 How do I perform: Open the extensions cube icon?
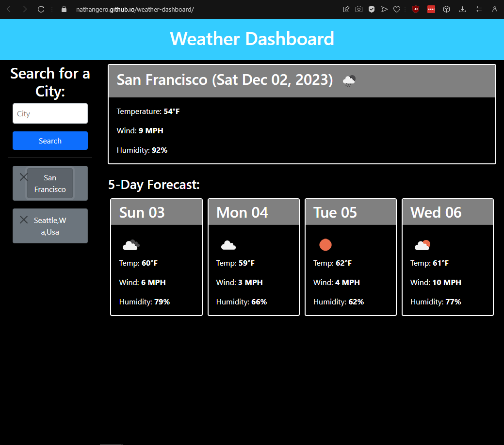[x=447, y=9]
